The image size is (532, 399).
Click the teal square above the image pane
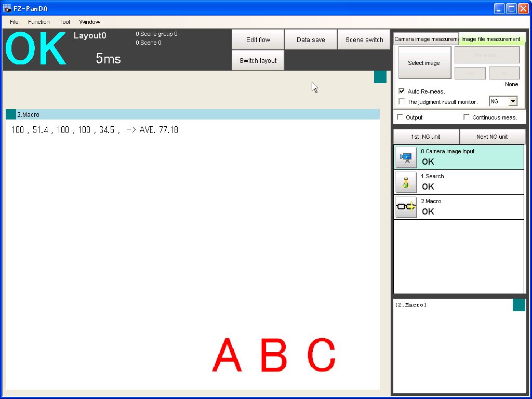tap(380, 77)
